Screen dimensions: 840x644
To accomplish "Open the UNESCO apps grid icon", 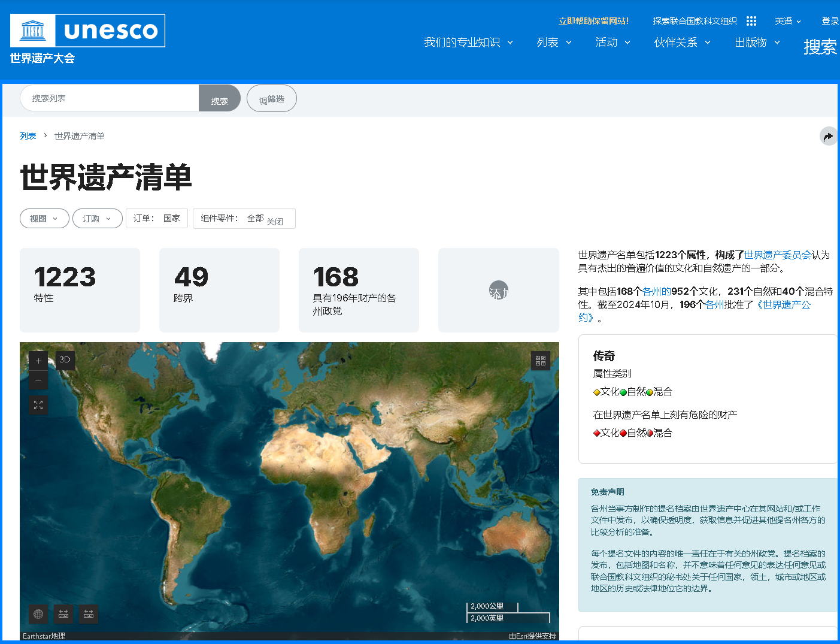I will (x=751, y=21).
